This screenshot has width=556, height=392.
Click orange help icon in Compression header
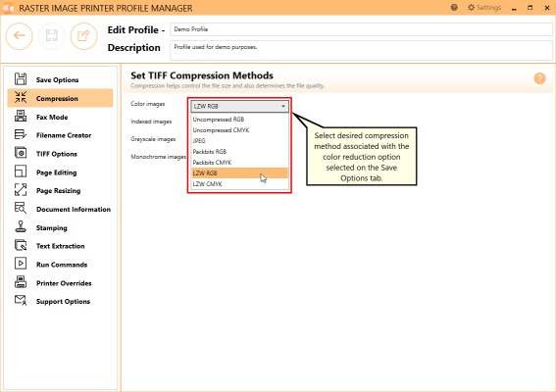[x=539, y=78]
